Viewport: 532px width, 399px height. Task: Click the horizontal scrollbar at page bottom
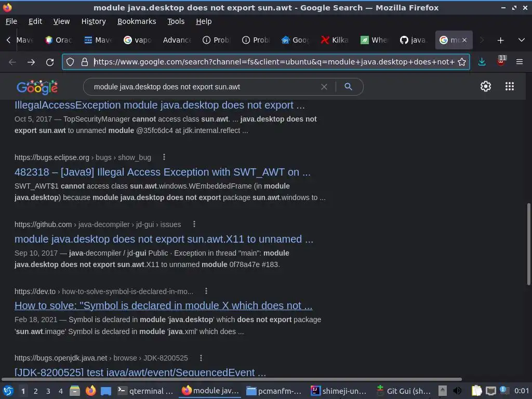(232, 379)
